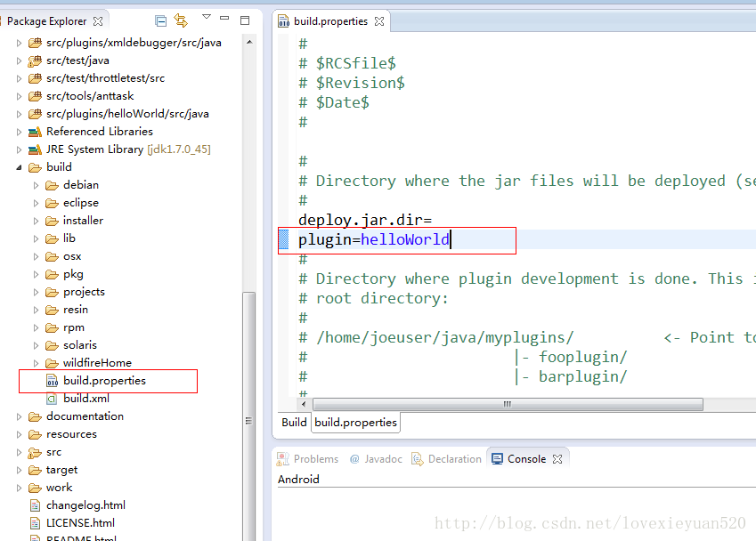Open the Declaration view tab
This screenshot has height=541, width=756.
[446, 459]
